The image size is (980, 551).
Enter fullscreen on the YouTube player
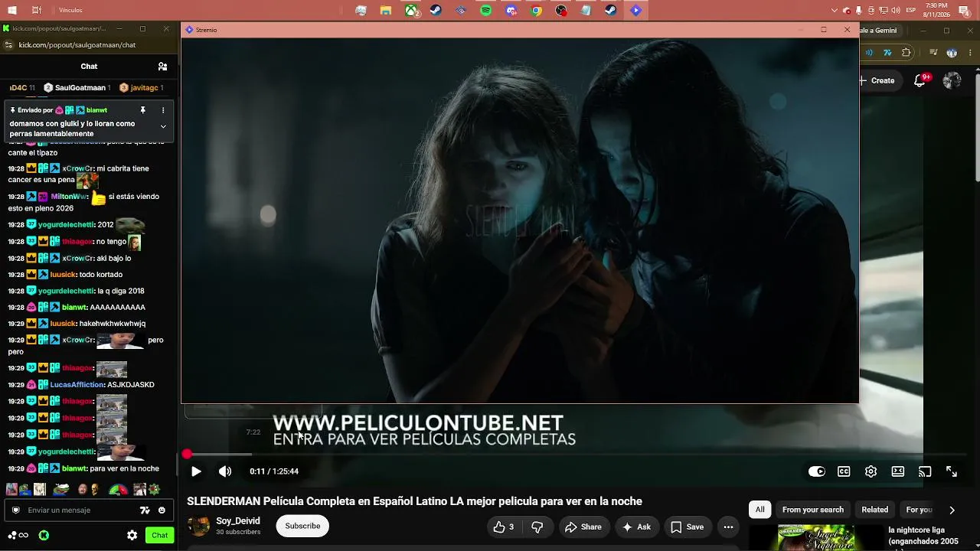pos(952,471)
